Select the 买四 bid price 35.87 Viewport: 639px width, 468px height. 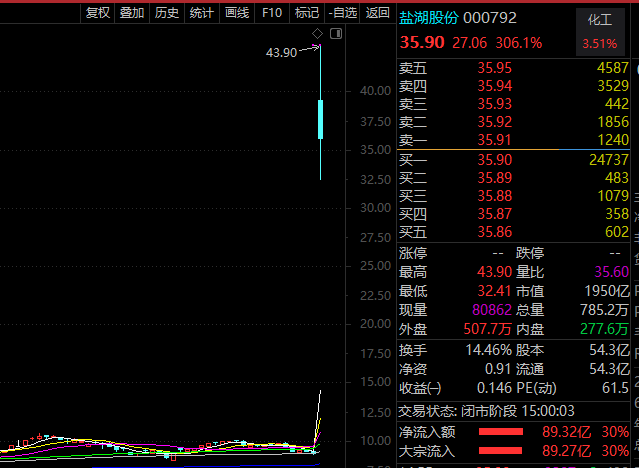point(495,214)
